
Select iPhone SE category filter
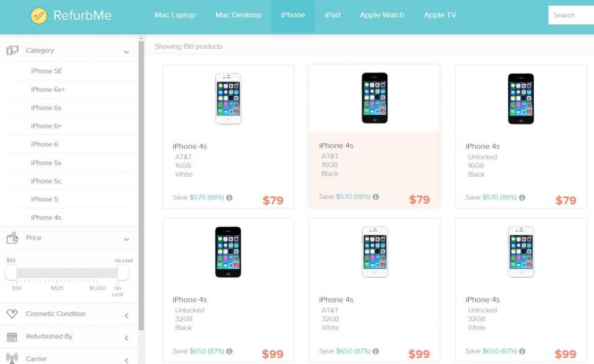click(46, 71)
